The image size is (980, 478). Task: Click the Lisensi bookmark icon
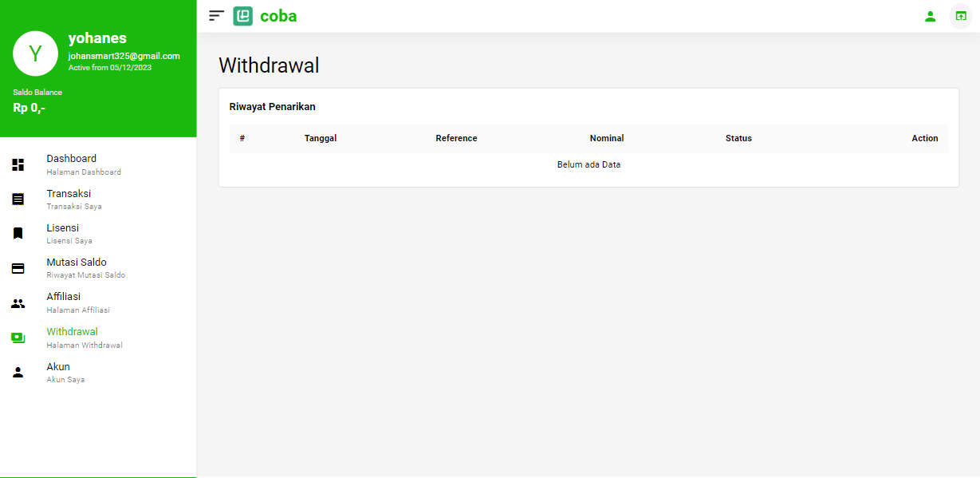click(18, 234)
